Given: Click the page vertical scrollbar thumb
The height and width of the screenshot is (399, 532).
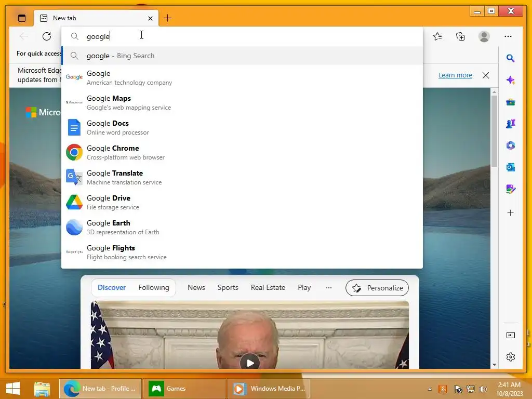Looking at the screenshot, I should (x=495, y=131).
